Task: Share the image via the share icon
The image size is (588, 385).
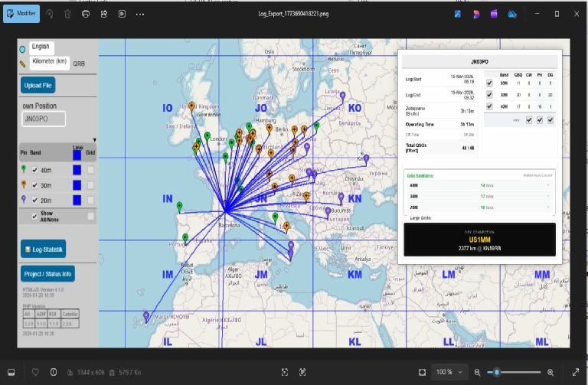Action: click(103, 14)
